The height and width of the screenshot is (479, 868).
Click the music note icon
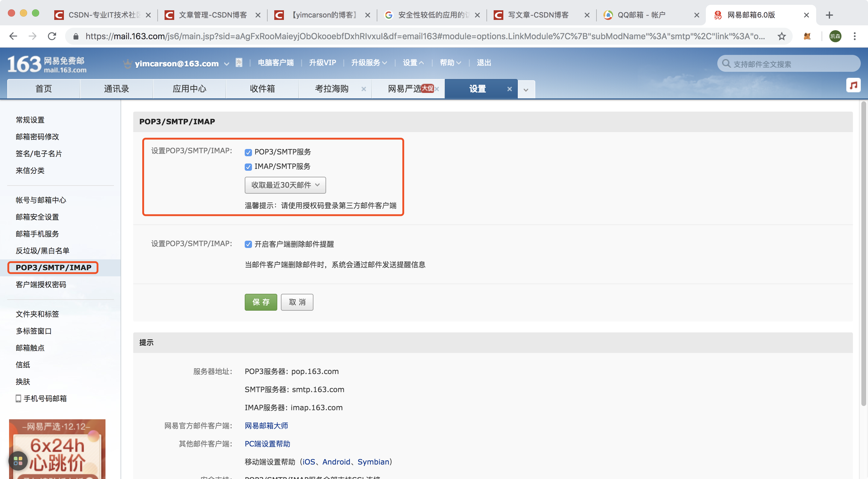pyautogui.click(x=853, y=85)
